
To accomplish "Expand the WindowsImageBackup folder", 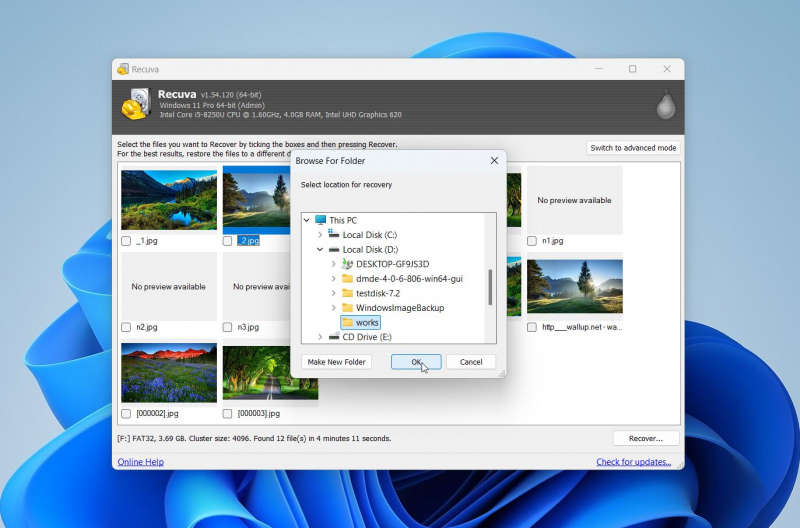I will pos(333,308).
